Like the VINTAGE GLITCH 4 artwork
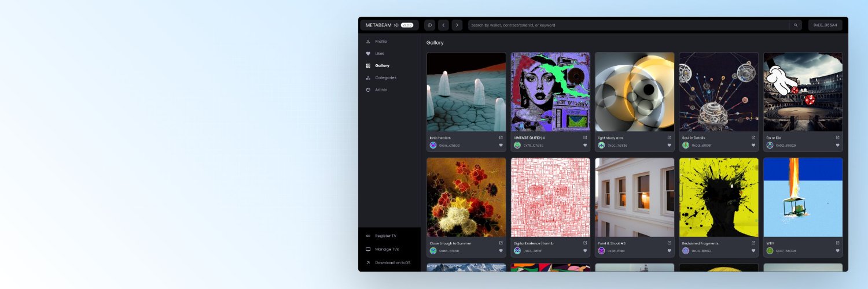The image size is (868, 289). coord(585,145)
